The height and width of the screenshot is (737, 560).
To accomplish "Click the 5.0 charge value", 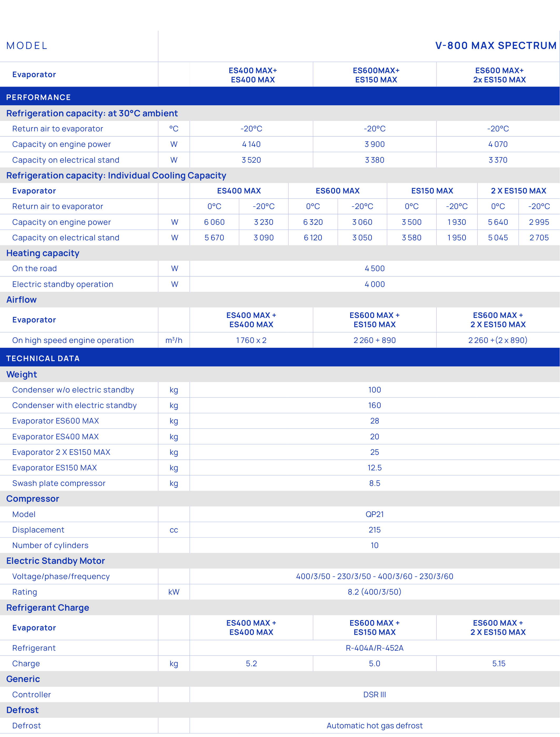I will (x=375, y=663).
